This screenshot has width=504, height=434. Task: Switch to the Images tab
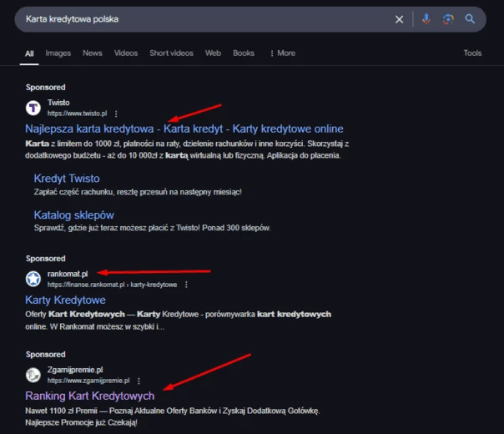coord(58,53)
